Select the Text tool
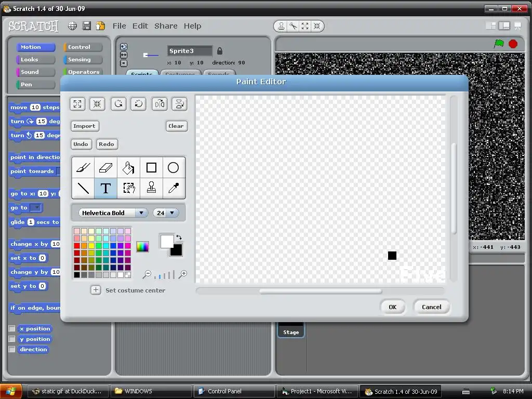Screen dimensions: 532x399 [x=105, y=188]
